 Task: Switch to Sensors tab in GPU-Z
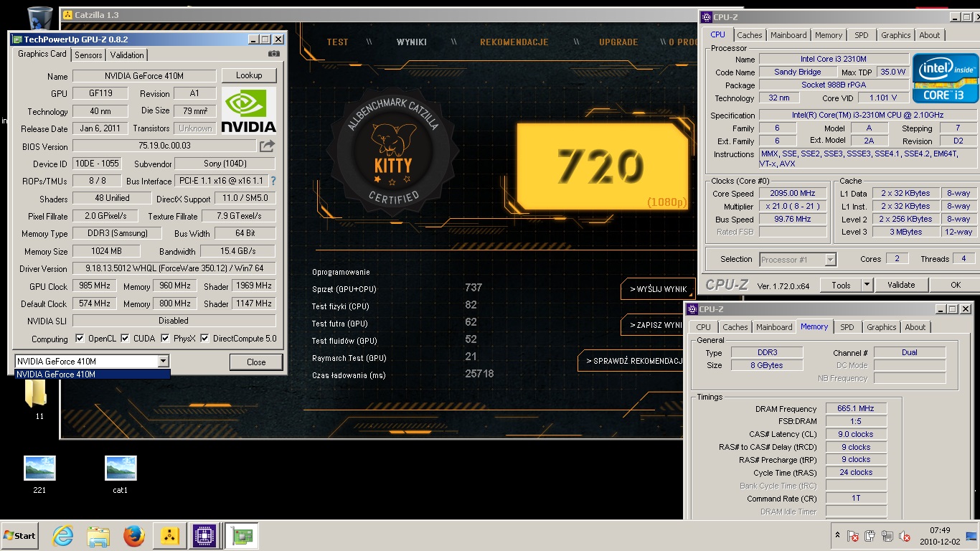coord(88,55)
